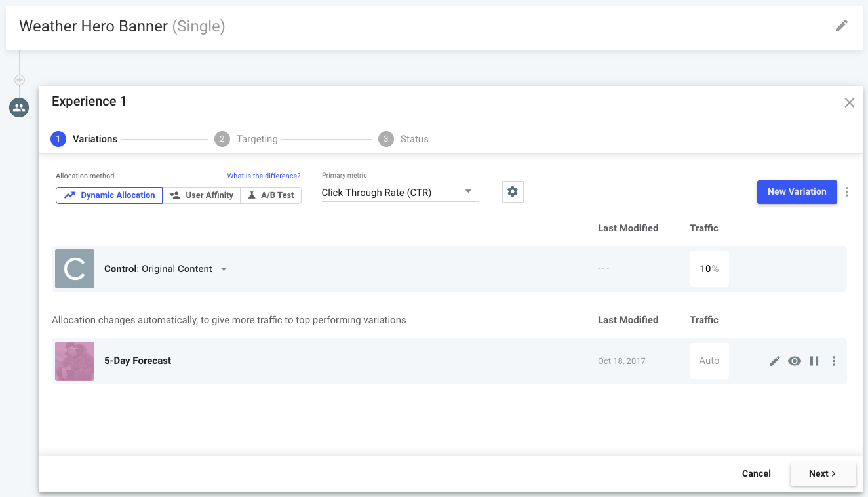Edit the Control traffic percentage field
Image resolution: width=868 pixels, height=497 pixels.
709,269
